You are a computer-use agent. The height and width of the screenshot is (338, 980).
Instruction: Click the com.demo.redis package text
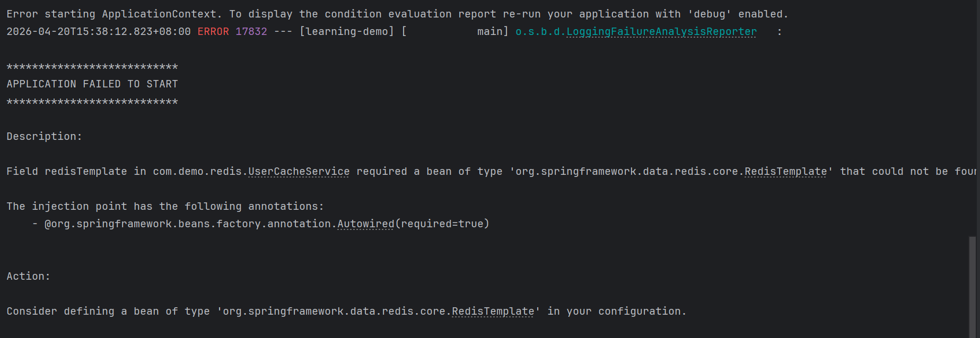click(199, 172)
